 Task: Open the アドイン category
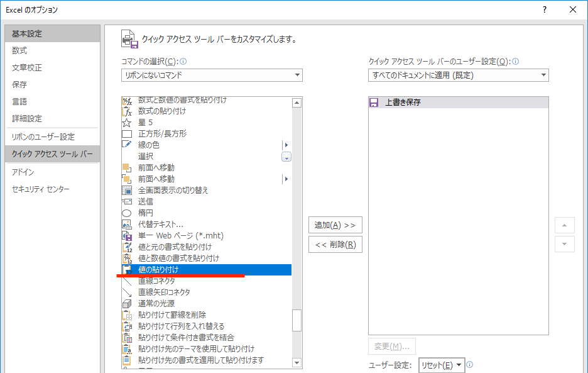(x=53, y=172)
